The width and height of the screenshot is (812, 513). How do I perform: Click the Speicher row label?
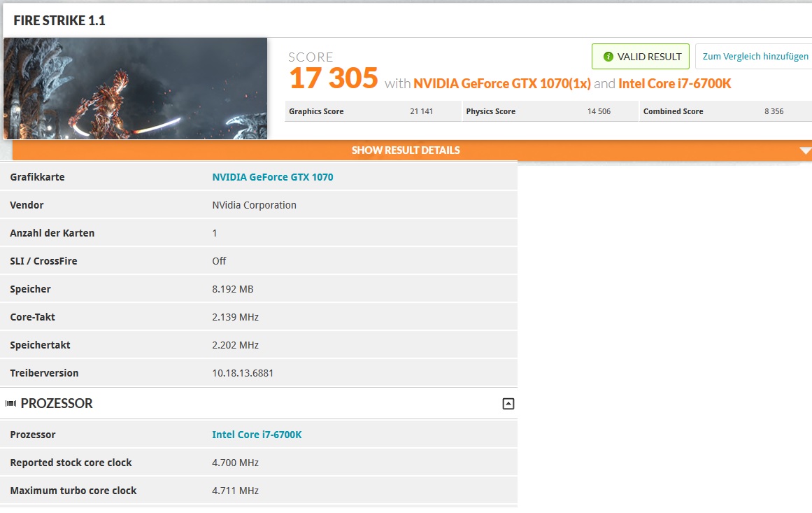tap(31, 289)
